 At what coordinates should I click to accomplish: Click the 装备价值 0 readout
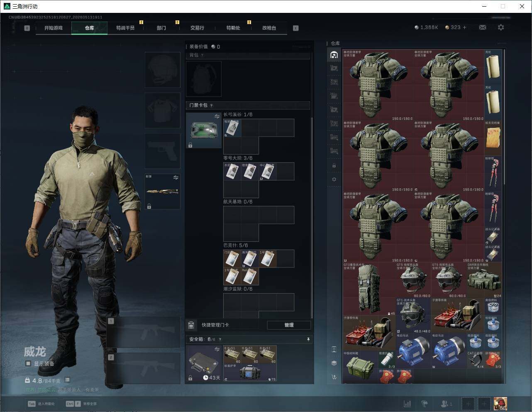205,47
